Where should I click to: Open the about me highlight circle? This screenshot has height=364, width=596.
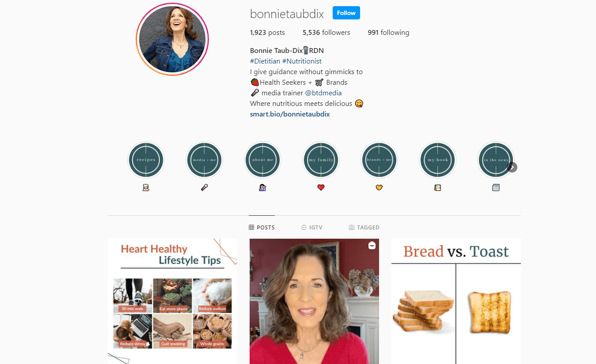coord(262,160)
